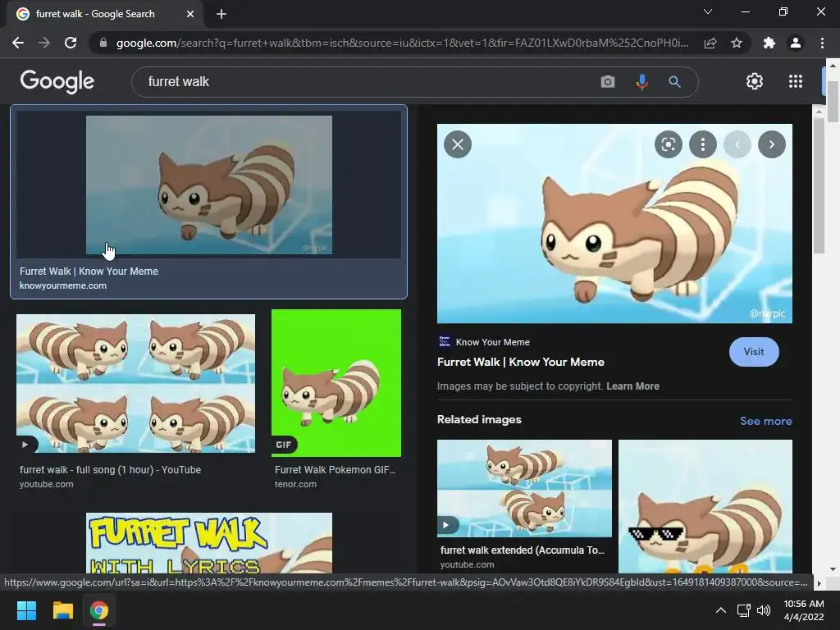Open network status tray icon
The width and height of the screenshot is (840, 630).
tap(743, 610)
